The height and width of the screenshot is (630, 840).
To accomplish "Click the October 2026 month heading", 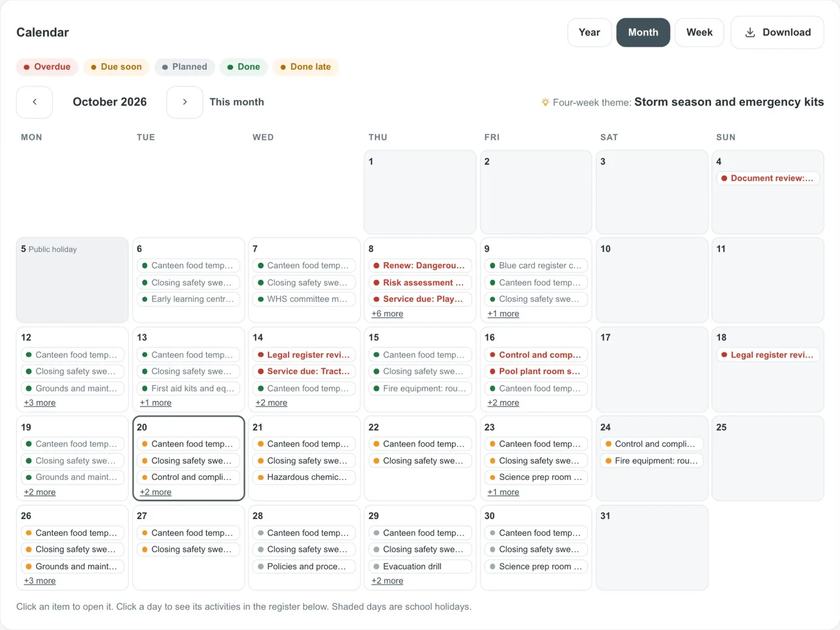I will (110, 102).
